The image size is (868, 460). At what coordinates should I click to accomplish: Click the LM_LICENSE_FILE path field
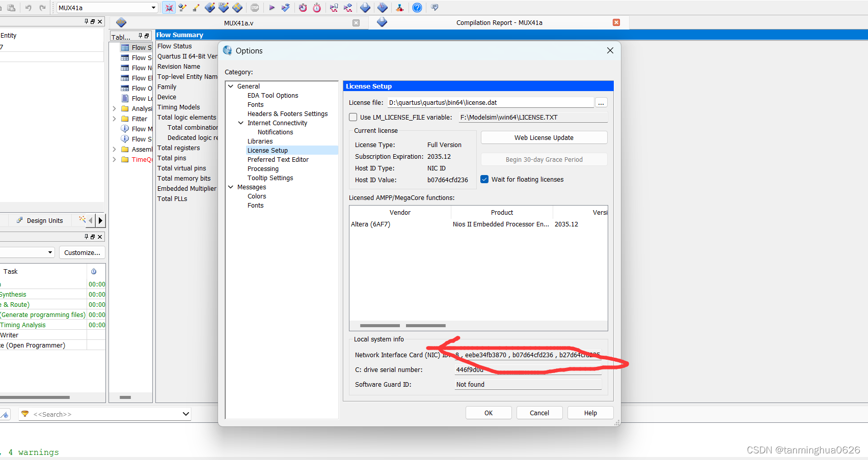coord(533,117)
